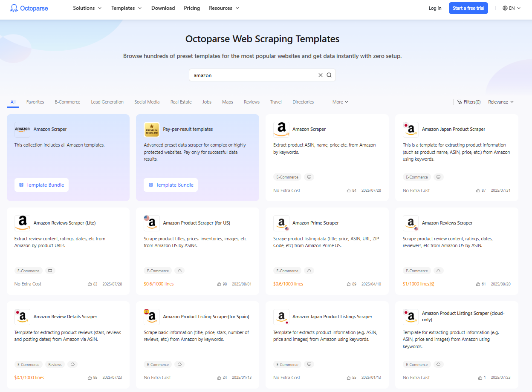This screenshot has width=532, height=392.
Task: Click layers icon in first Template Bundle button
Action: pyautogui.click(x=21, y=185)
